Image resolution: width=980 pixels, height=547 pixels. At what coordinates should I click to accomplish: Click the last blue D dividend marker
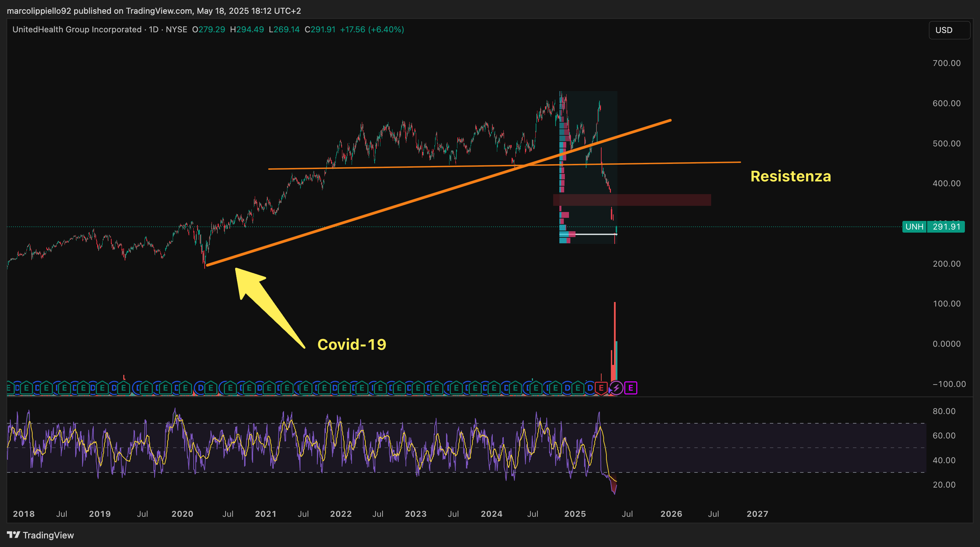click(590, 388)
